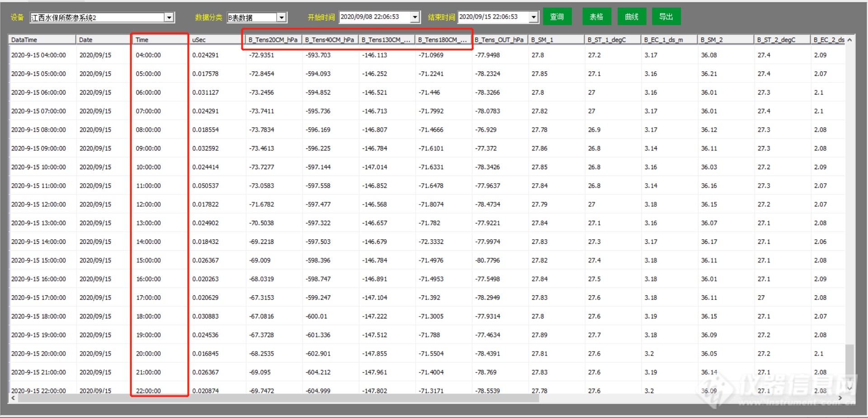Select Time cell 20:00:00
868x418 pixels.
click(x=148, y=354)
